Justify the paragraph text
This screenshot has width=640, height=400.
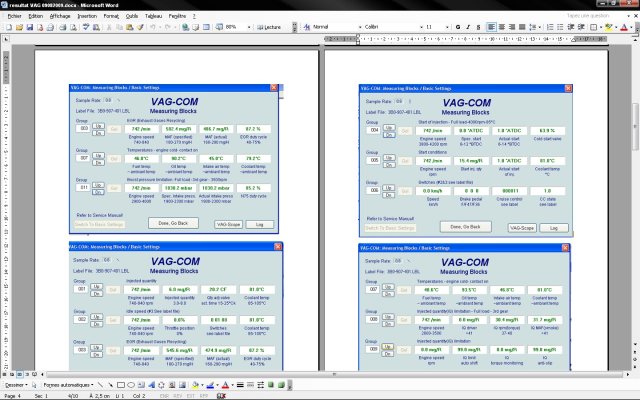(x=522, y=27)
